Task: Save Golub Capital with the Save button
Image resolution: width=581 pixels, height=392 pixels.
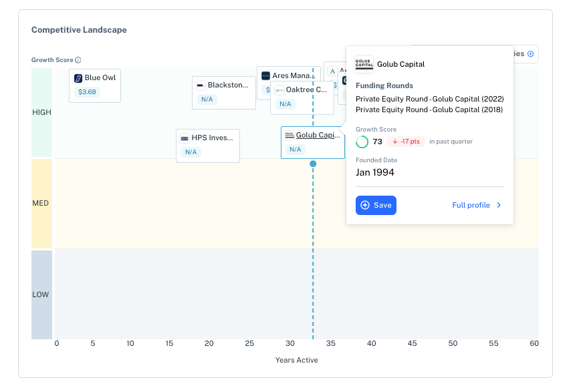Action: pos(376,205)
